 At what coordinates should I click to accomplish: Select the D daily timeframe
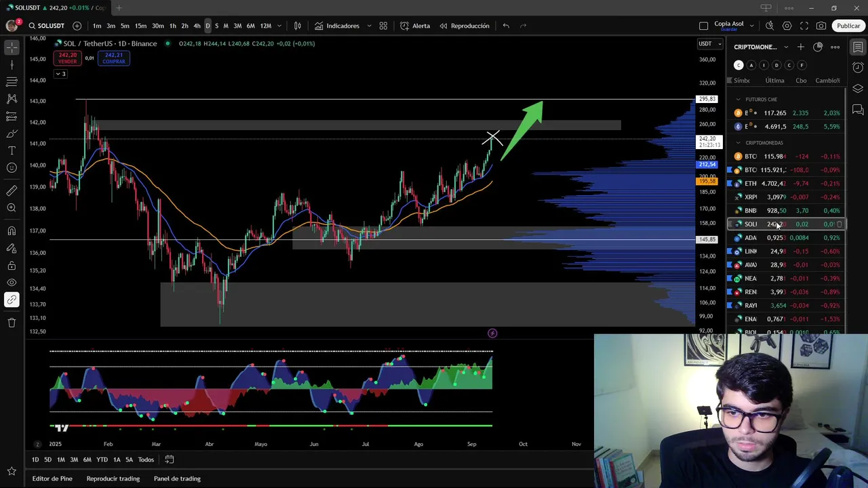208,26
